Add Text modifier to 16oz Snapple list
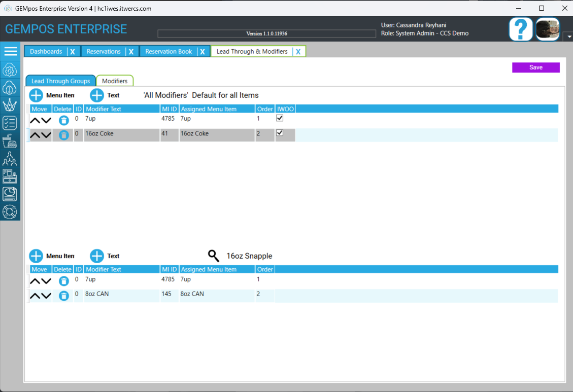573x392 pixels. [97, 256]
